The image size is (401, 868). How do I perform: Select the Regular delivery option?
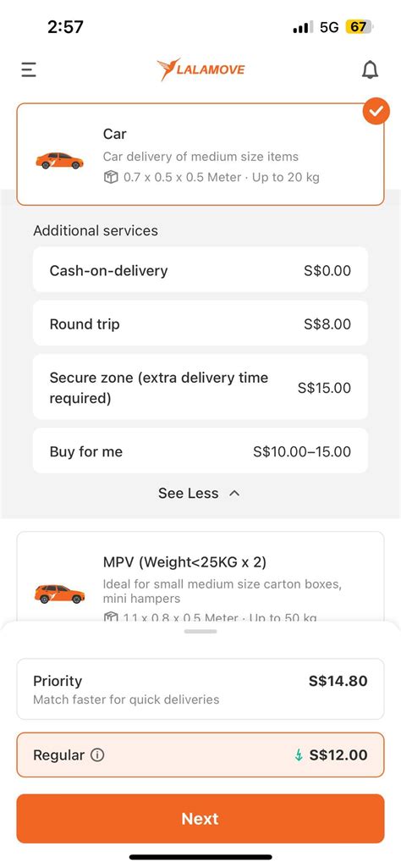(x=200, y=755)
